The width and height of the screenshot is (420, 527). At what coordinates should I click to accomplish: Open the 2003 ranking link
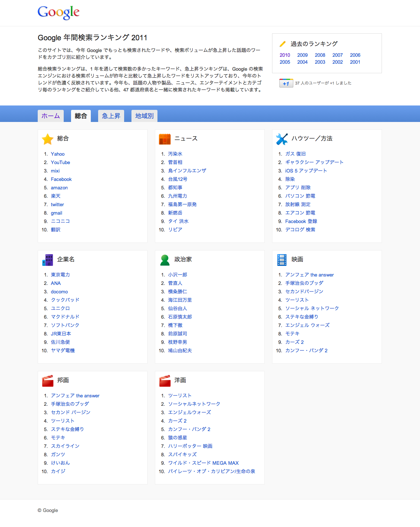pyautogui.click(x=320, y=62)
